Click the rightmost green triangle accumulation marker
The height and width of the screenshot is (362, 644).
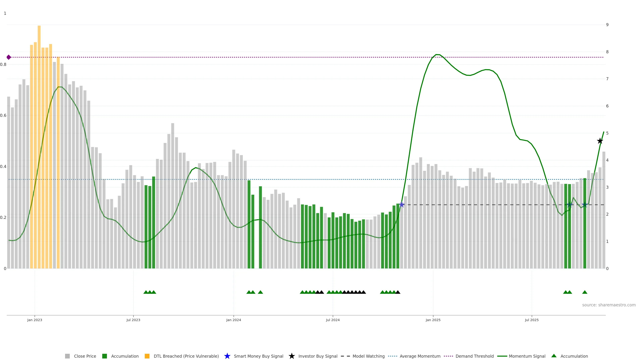point(584,292)
